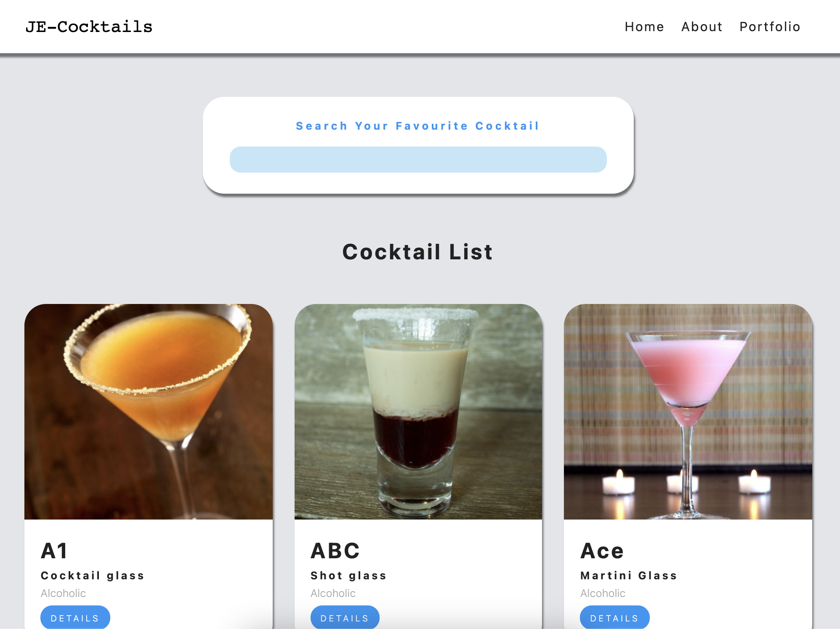
Task: Click the ABC cocktail title
Action: click(x=335, y=551)
